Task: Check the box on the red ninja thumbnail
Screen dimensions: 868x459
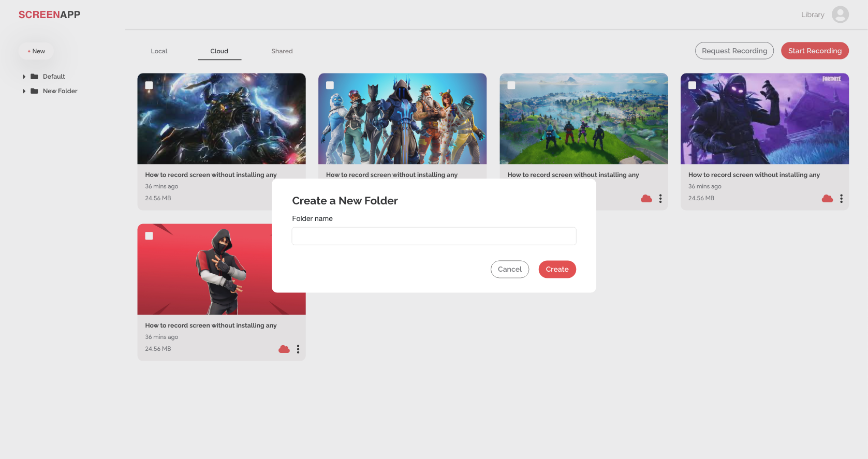Action: click(x=149, y=236)
